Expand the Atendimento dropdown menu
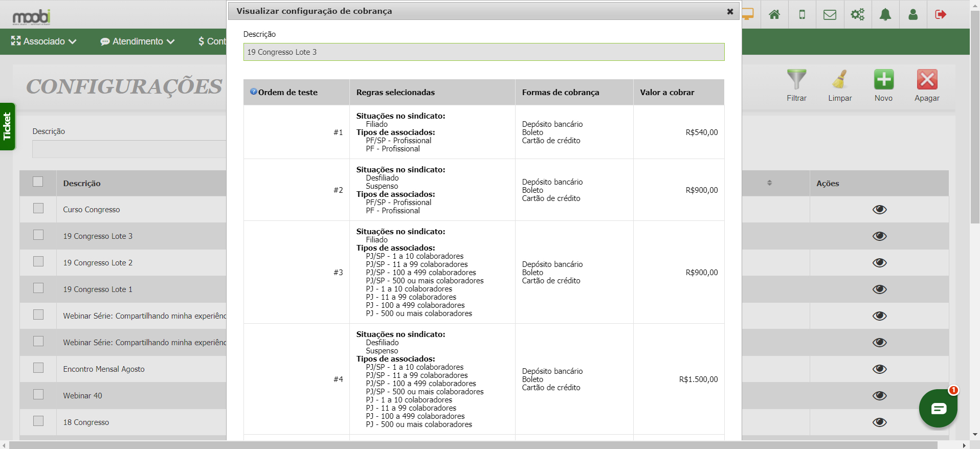Screen dimensions: 980x449 pos(137,41)
